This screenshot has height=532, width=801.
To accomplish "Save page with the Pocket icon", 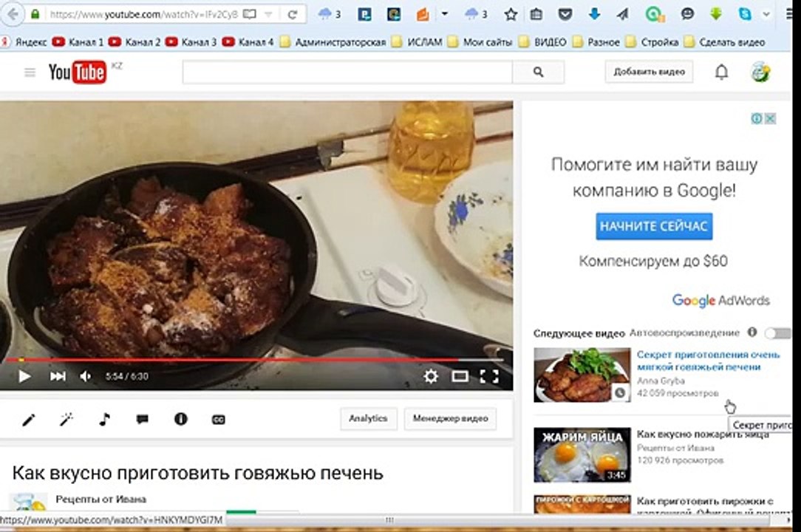I will 565,14.
